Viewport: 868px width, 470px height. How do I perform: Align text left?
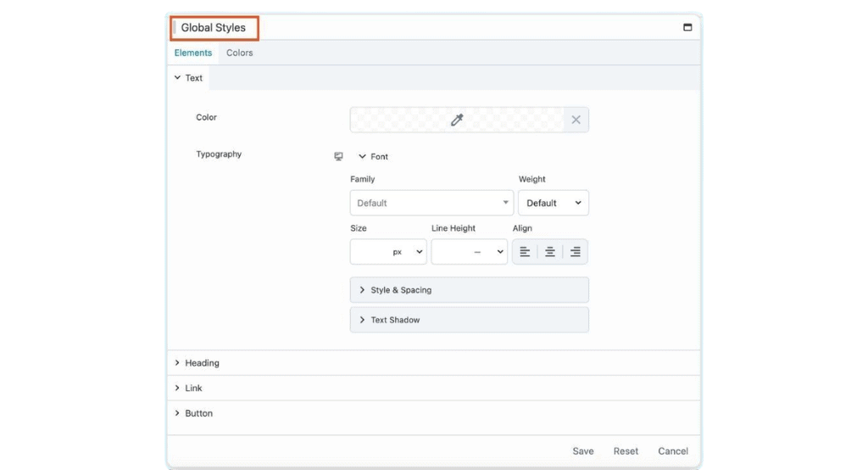pos(525,252)
